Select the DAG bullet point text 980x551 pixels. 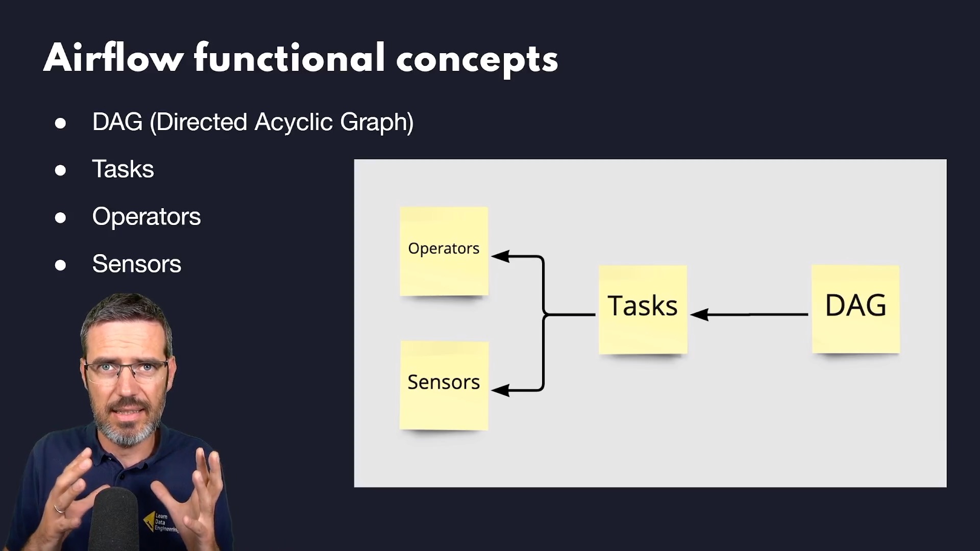click(x=253, y=121)
